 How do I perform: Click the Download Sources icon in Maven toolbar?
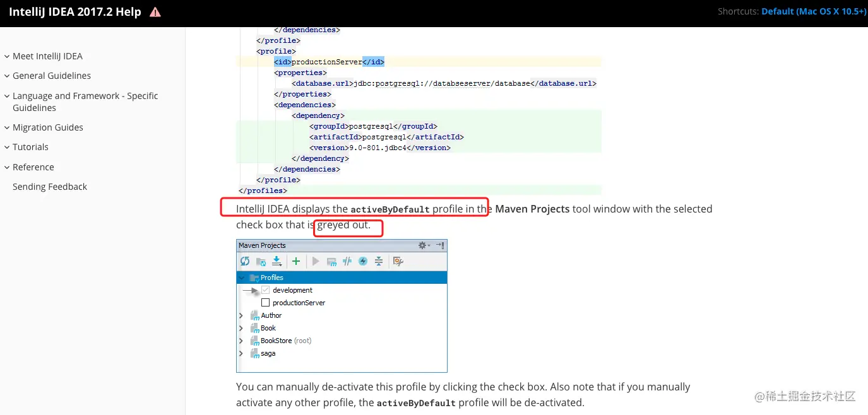point(276,261)
